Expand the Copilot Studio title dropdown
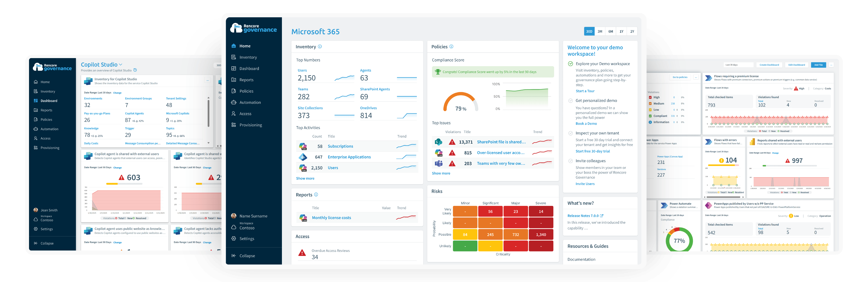868x282 pixels. (x=121, y=64)
